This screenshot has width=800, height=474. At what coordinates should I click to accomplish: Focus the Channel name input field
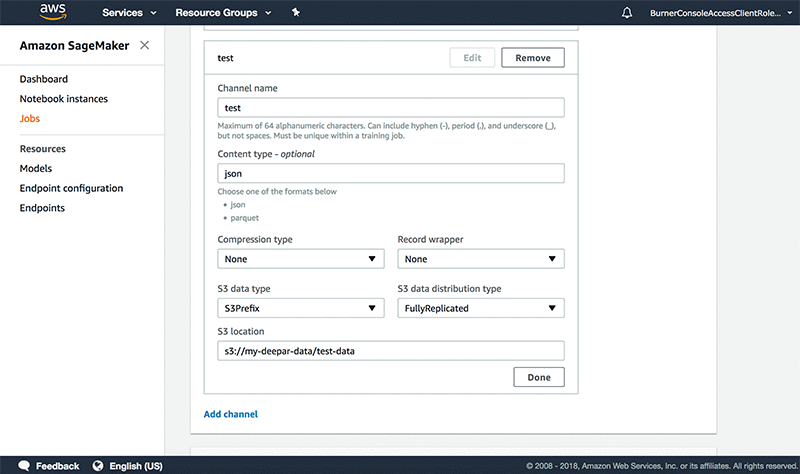[x=391, y=108]
